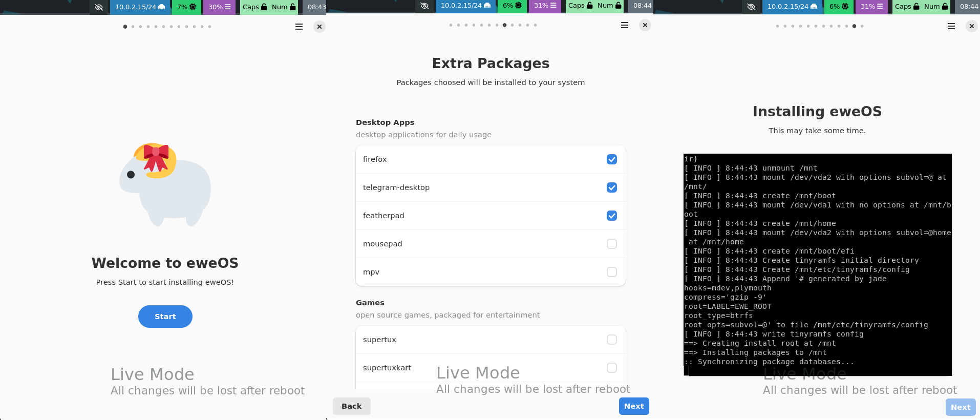The width and height of the screenshot is (980, 420).
Task: Click Next on the Extra Packages page
Action: point(633,406)
